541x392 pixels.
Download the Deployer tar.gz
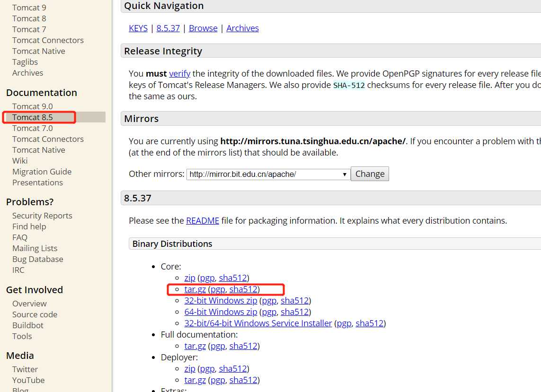tap(195, 380)
